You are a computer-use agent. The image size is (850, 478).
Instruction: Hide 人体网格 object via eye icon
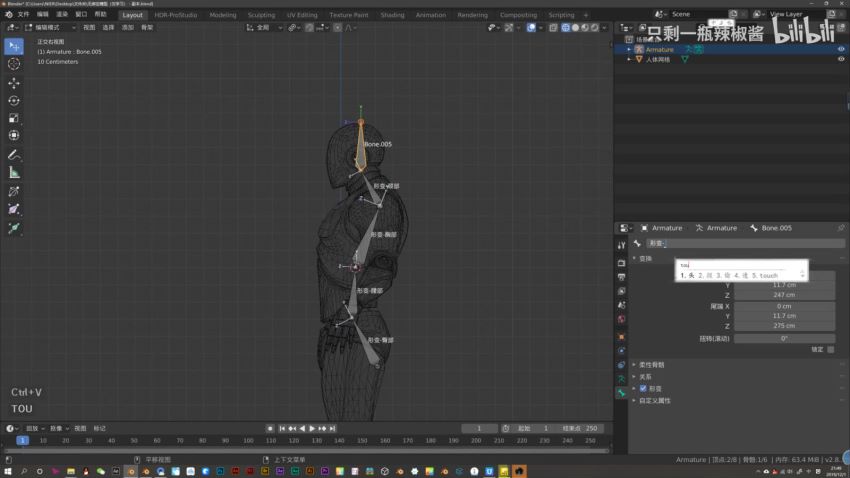coord(841,59)
